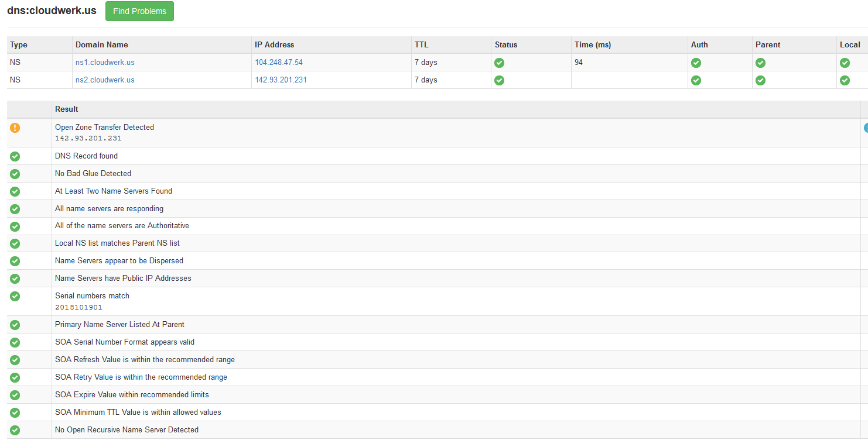Click the Time value 94 for ns1

point(579,62)
